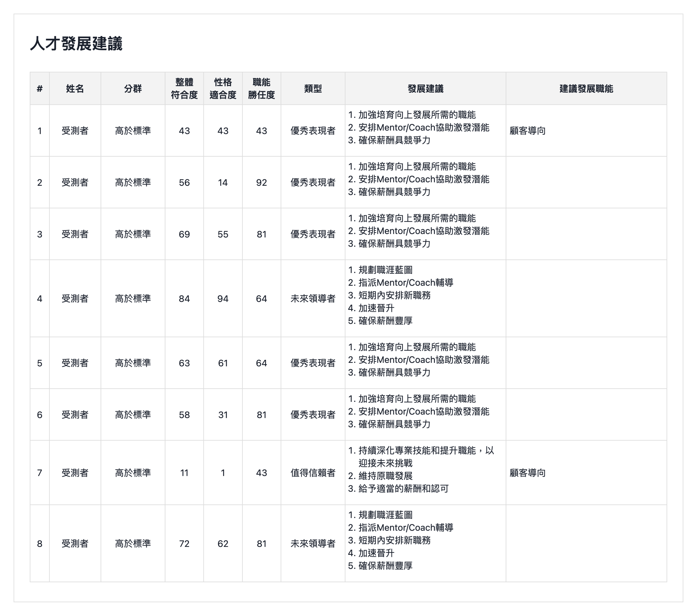Click the 整體符合度 column header
Viewport: 697px width, 616px height.
[x=184, y=89]
